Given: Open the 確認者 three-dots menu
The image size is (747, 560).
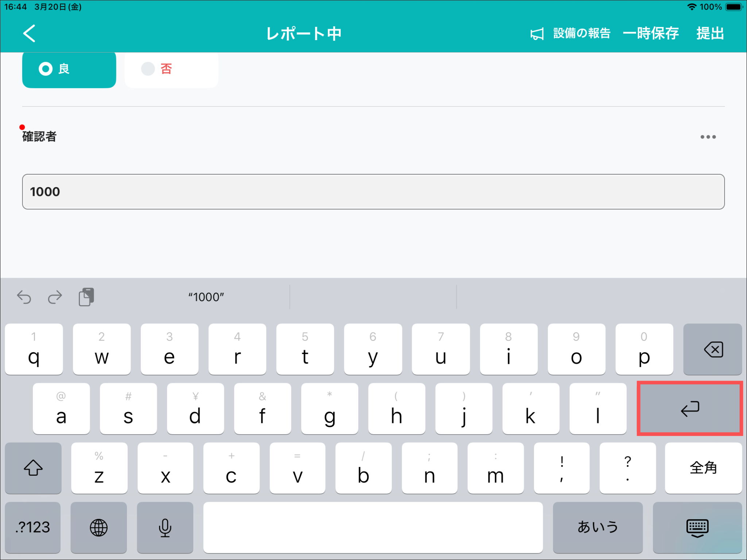Looking at the screenshot, I should (x=708, y=137).
